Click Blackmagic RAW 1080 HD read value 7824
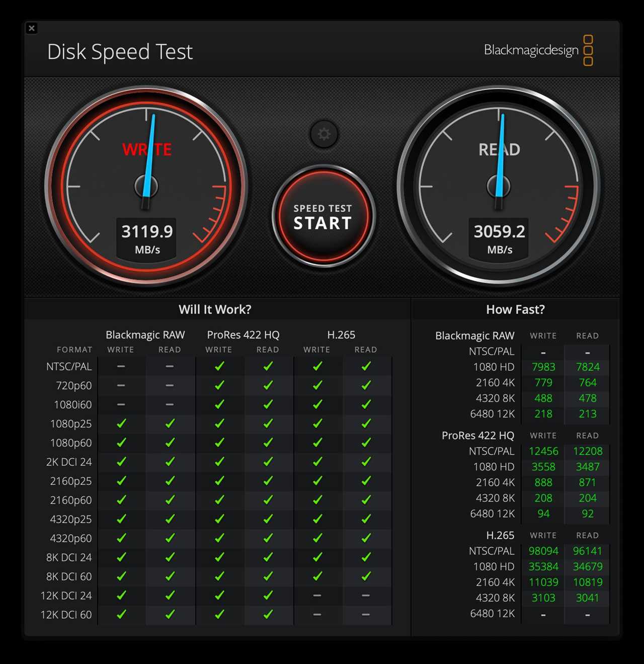 pyautogui.click(x=588, y=367)
